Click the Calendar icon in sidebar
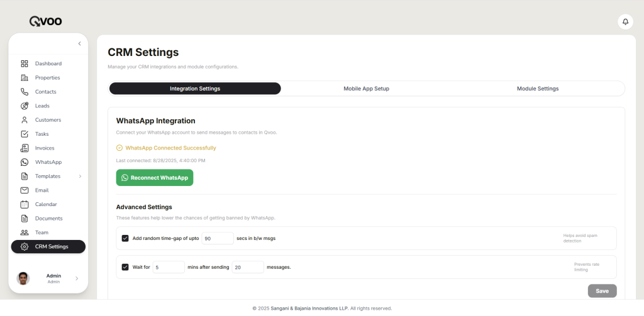644x316 pixels. 25,204
